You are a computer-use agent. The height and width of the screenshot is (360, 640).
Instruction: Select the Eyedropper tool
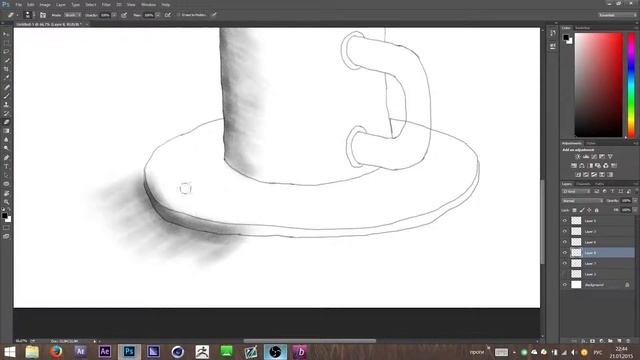point(6,78)
